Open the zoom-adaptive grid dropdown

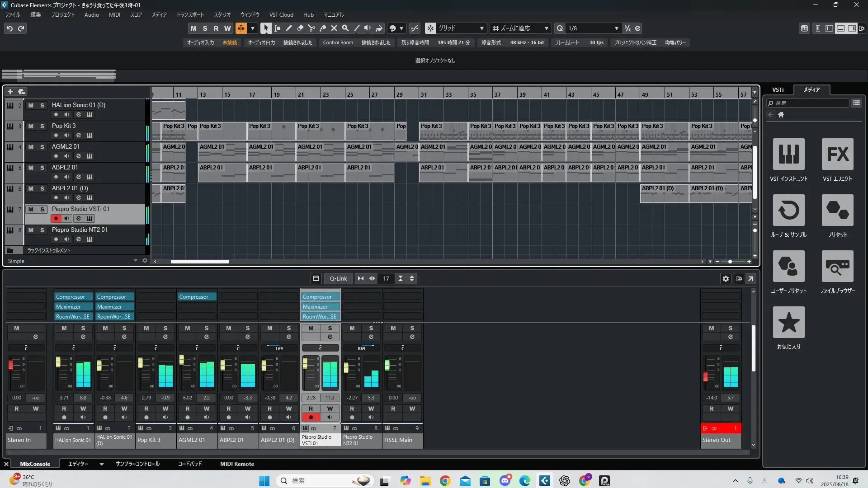(x=546, y=28)
